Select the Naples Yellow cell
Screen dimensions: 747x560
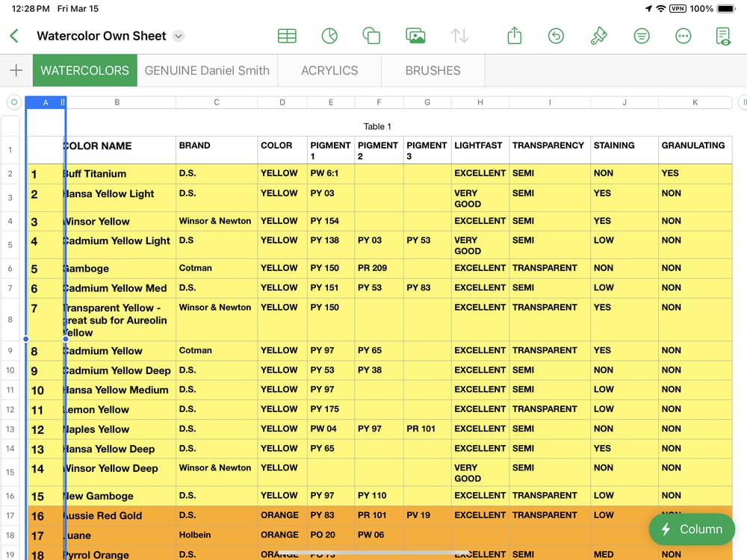[120, 429]
